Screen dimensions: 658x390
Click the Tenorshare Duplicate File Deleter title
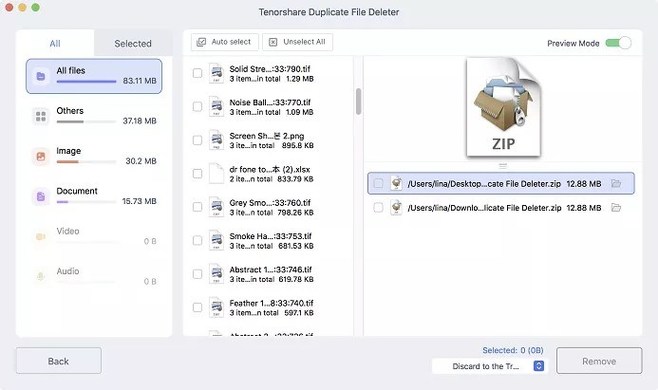[329, 12]
